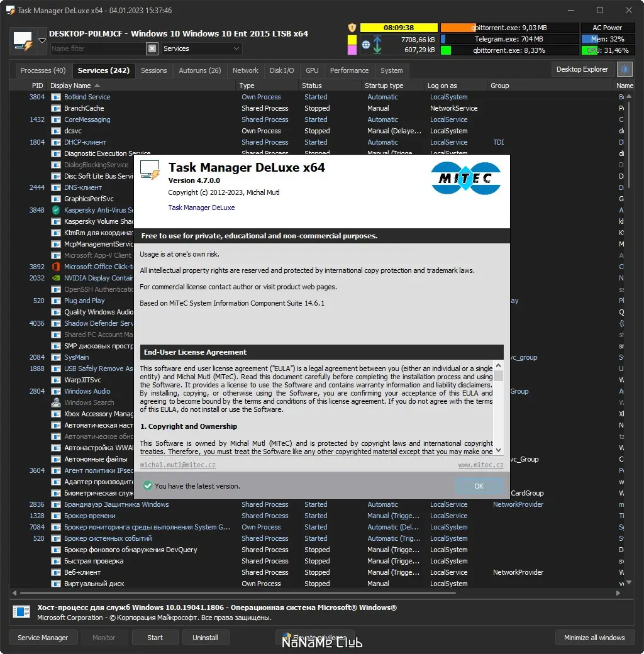The image size is (644, 654).
Task: Sort by the Startup type column header
Action: (393, 86)
